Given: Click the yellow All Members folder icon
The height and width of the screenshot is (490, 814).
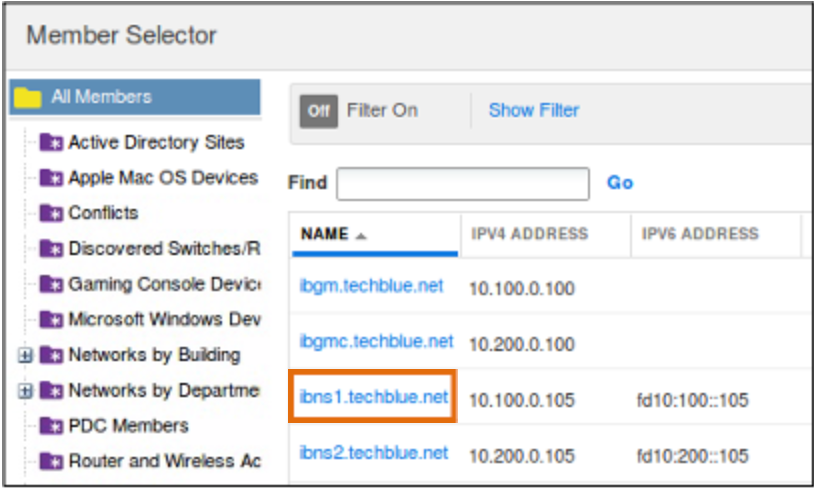Looking at the screenshot, I should coord(28,97).
